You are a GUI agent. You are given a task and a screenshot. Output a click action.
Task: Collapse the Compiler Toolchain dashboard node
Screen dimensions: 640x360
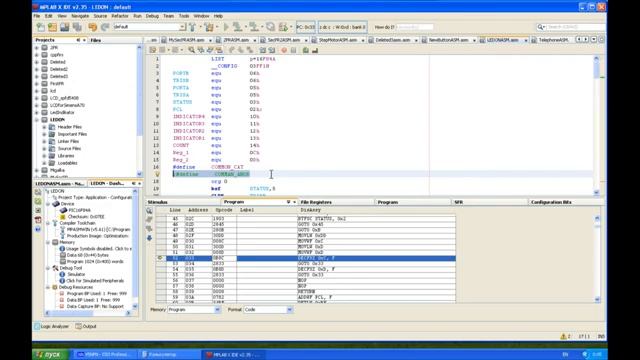(48, 223)
